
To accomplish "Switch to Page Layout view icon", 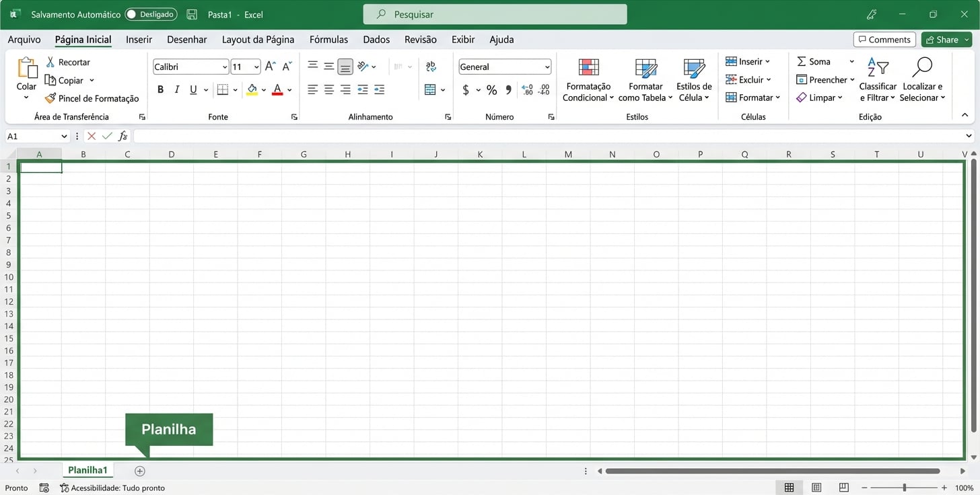I will coord(816,488).
